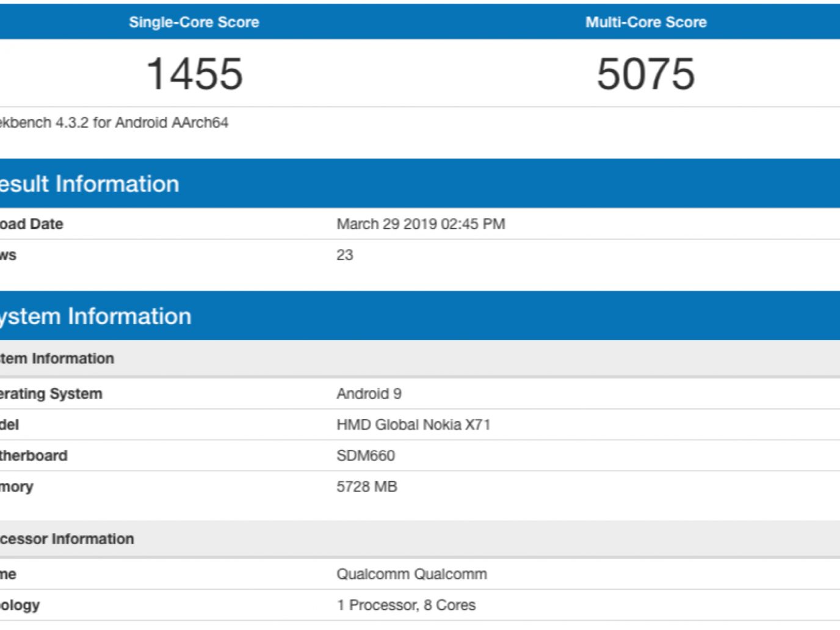840x630 pixels.
Task: Select the upload date March 29 2019 02:45 PM
Action: click(x=421, y=224)
